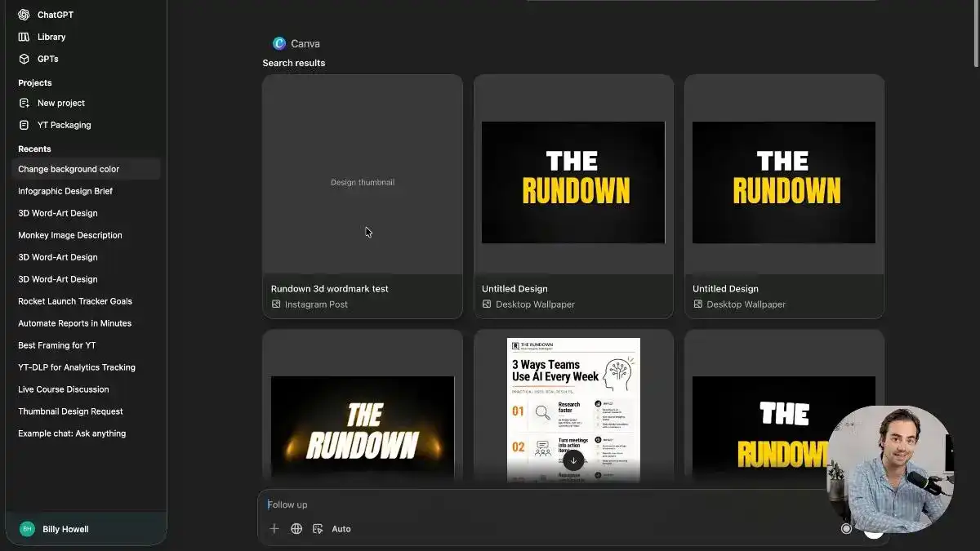
Task: Click the globe web search icon
Action: pyautogui.click(x=296, y=529)
